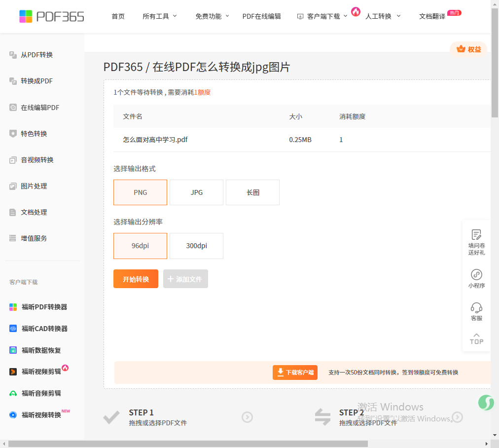Click the TOP back-to-top icon
The image size is (499, 448).
pos(476,339)
